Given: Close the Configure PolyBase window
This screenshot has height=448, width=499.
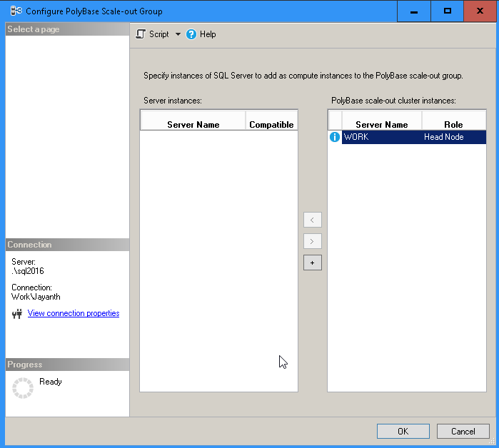Looking at the screenshot, I should 480,11.
